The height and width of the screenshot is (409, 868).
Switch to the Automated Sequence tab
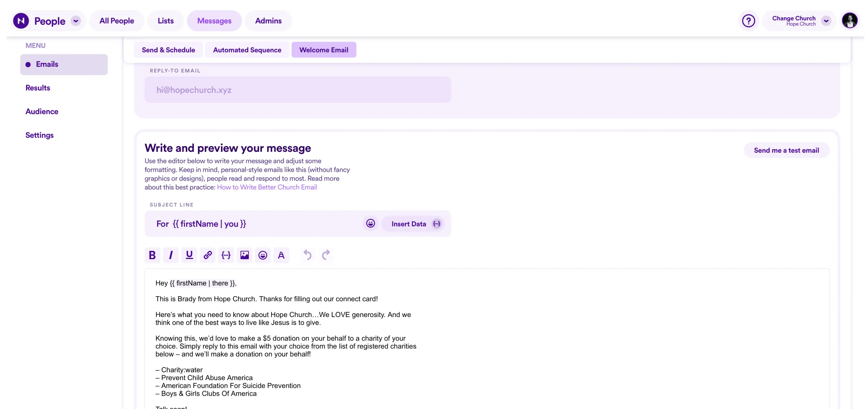[247, 50]
